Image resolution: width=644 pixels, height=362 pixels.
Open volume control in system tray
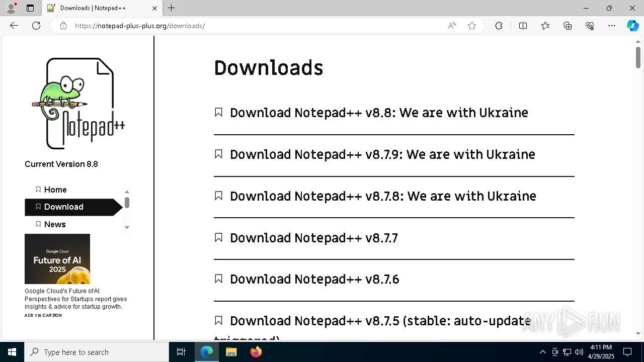(x=579, y=352)
